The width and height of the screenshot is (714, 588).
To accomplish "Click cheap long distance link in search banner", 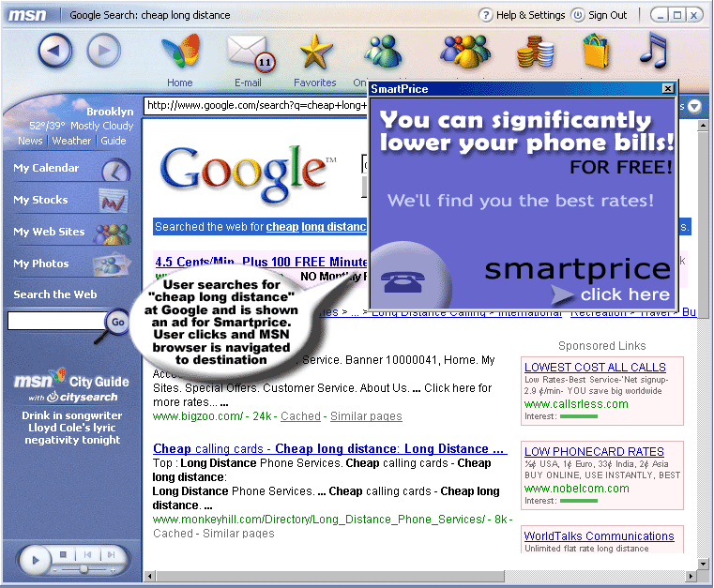I will pyautogui.click(x=316, y=227).
